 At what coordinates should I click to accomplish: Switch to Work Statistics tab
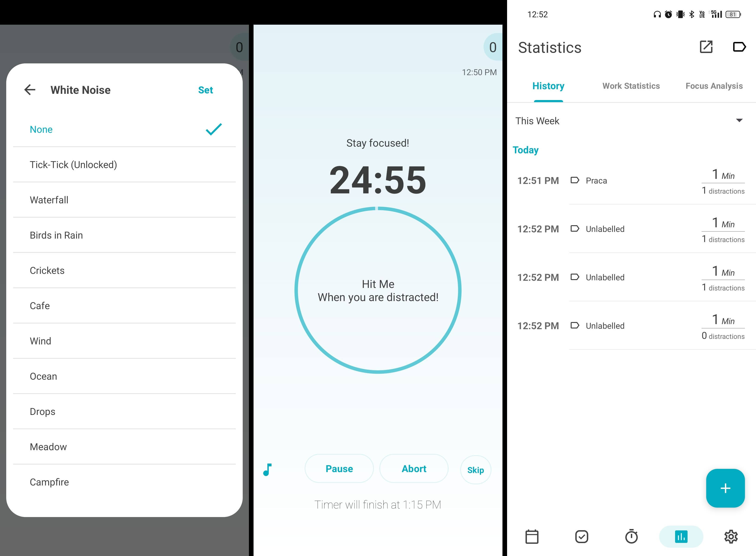pyautogui.click(x=631, y=86)
